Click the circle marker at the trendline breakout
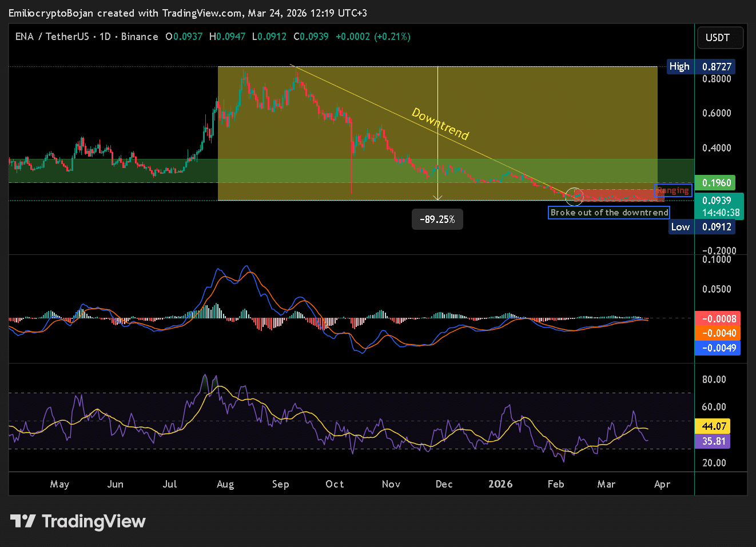The image size is (756, 547). [574, 197]
